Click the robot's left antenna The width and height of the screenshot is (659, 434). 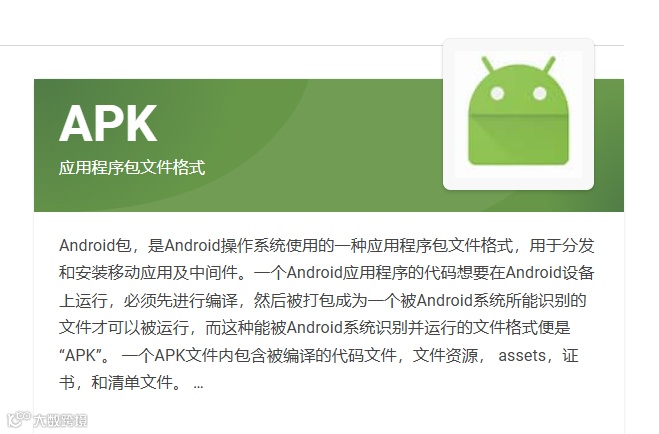pyautogui.click(x=488, y=64)
